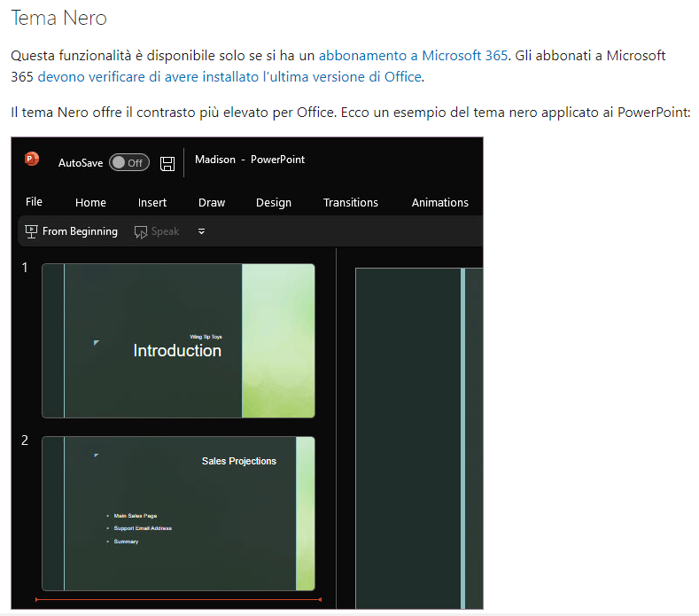
Task: Follow link about installing ultima versione di Office
Action: point(229,77)
